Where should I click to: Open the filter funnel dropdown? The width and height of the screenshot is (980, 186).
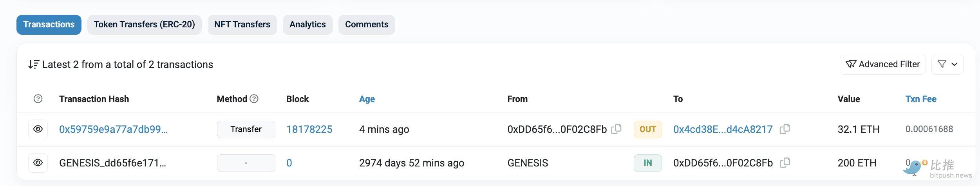click(947, 64)
